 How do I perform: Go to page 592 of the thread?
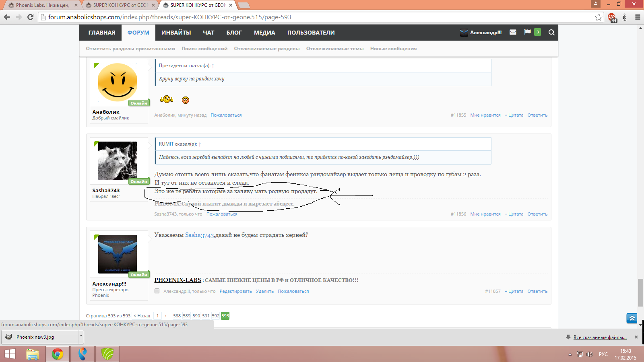pyautogui.click(x=215, y=316)
